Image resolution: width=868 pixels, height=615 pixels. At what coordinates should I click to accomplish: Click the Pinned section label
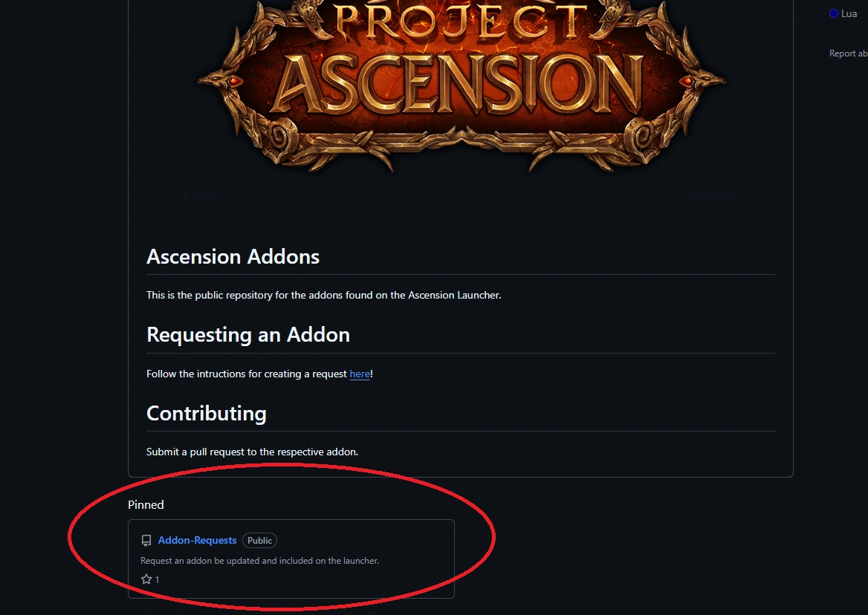pyautogui.click(x=146, y=504)
